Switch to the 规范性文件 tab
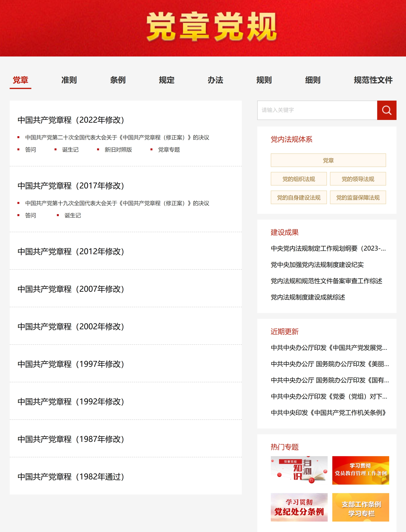Viewport: 406px width, 532px height. pyautogui.click(x=373, y=80)
